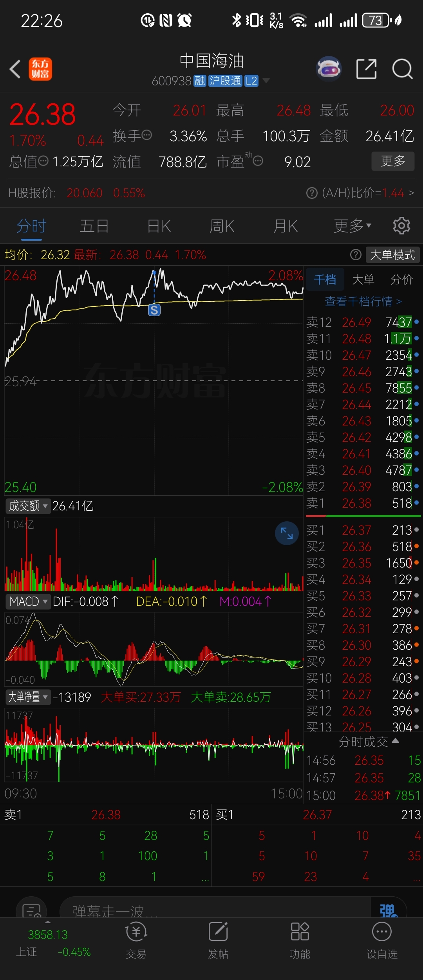Tap the 东方财富 app logo
The width and height of the screenshot is (423, 980).
(x=40, y=69)
